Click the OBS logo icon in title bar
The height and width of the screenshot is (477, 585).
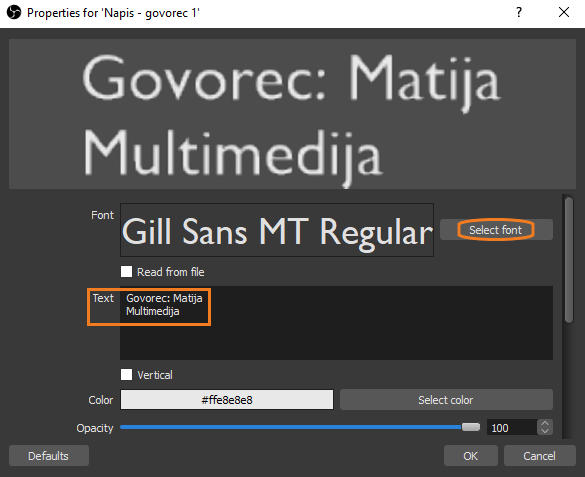[14, 13]
